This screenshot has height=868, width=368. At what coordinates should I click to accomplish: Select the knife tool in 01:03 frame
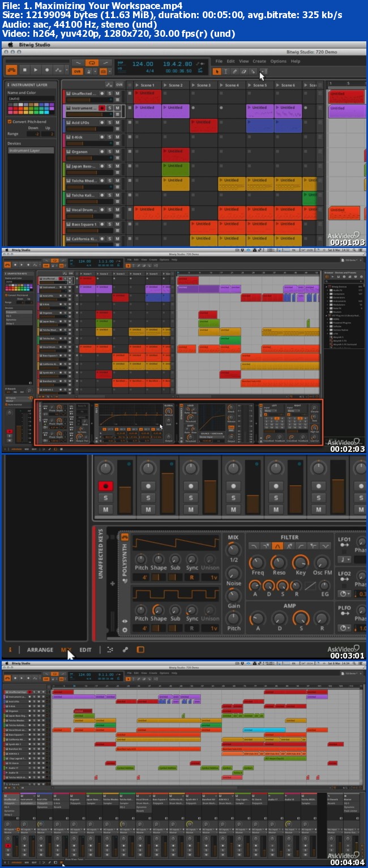(253, 71)
